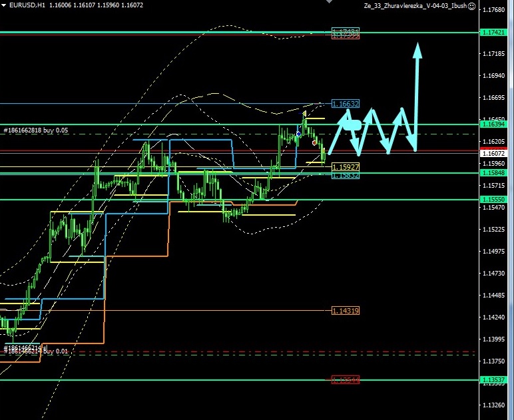Click the 1.16394 green price tag on the scale
Image resolution: width=514 pixels, height=420 pixels.
coord(493,124)
